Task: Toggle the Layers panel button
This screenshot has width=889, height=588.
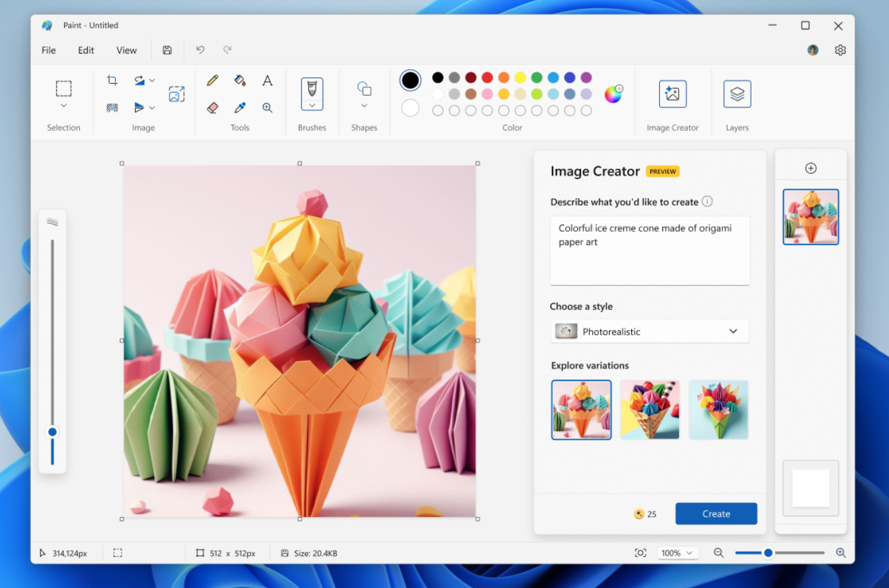Action: pos(737,94)
